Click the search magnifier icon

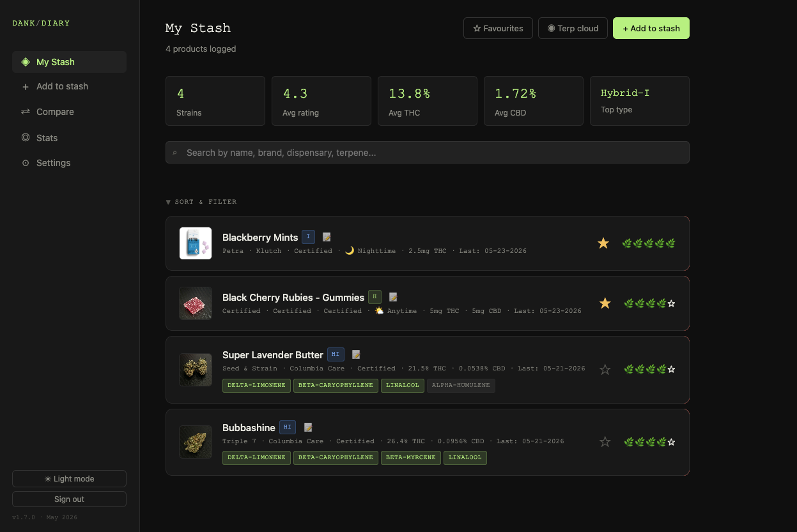click(174, 153)
